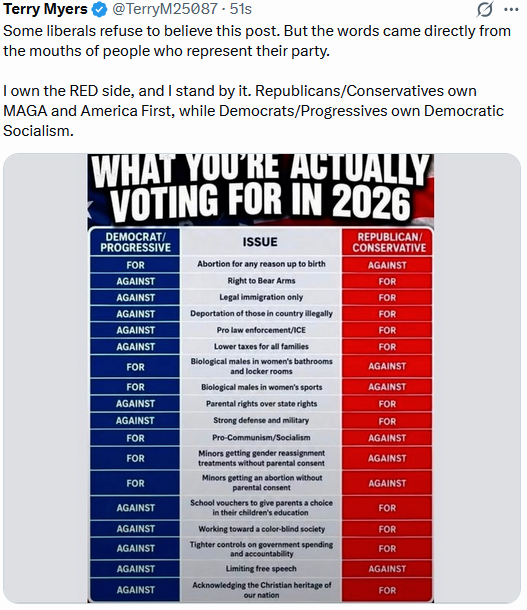Click 'Lower taxes for all families' text
Image resolution: width=527 pixels, height=610 pixels.
pos(261,346)
